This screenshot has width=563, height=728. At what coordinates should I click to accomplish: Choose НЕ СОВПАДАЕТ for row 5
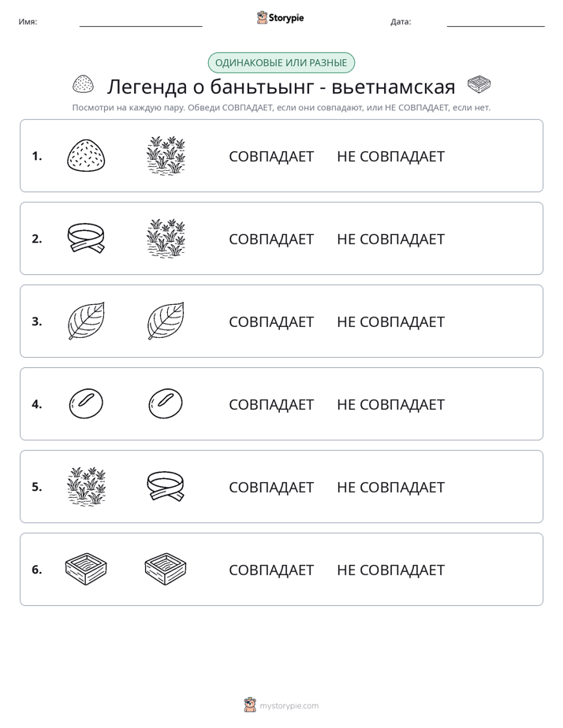tap(390, 487)
